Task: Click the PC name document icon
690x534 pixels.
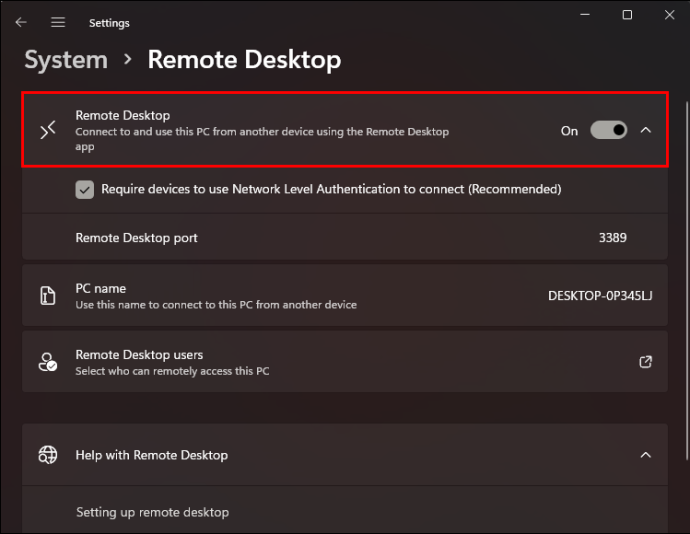Action: click(48, 295)
